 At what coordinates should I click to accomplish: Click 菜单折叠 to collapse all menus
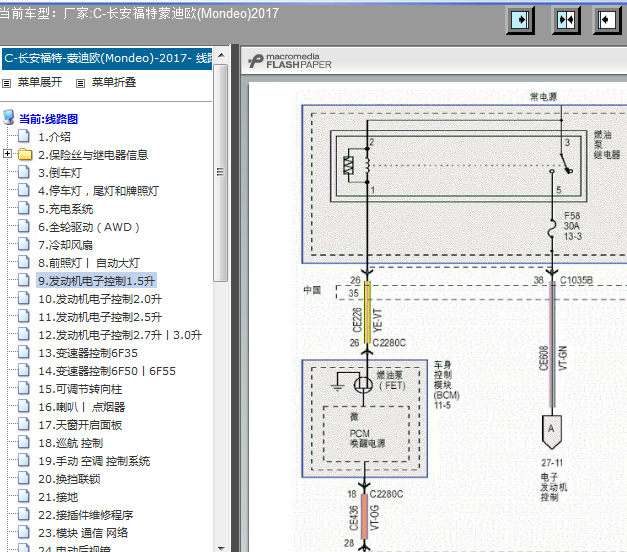(x=114, y=82)
